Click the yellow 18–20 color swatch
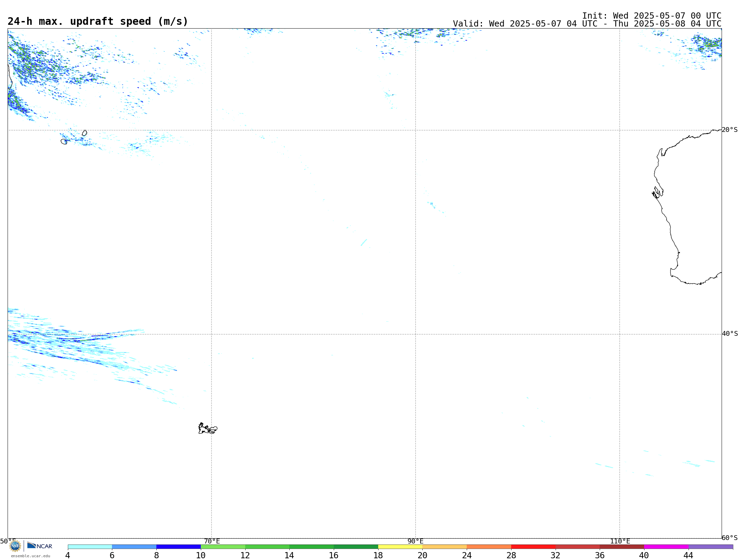This screenshot has width=744, height=560. coord(400,547)
